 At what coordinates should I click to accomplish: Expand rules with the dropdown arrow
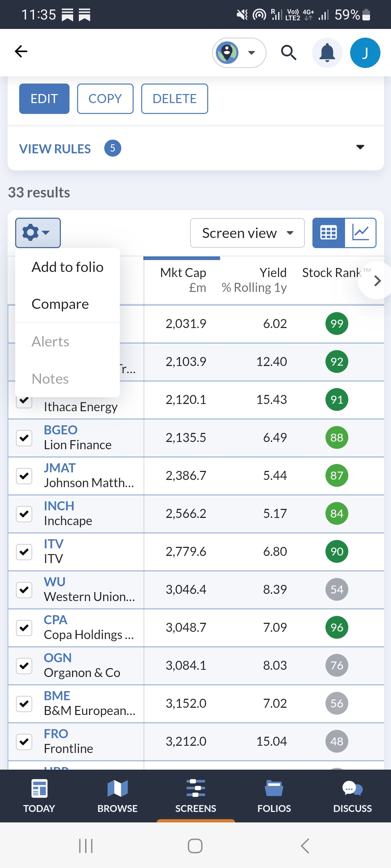(x=360, y=147)
